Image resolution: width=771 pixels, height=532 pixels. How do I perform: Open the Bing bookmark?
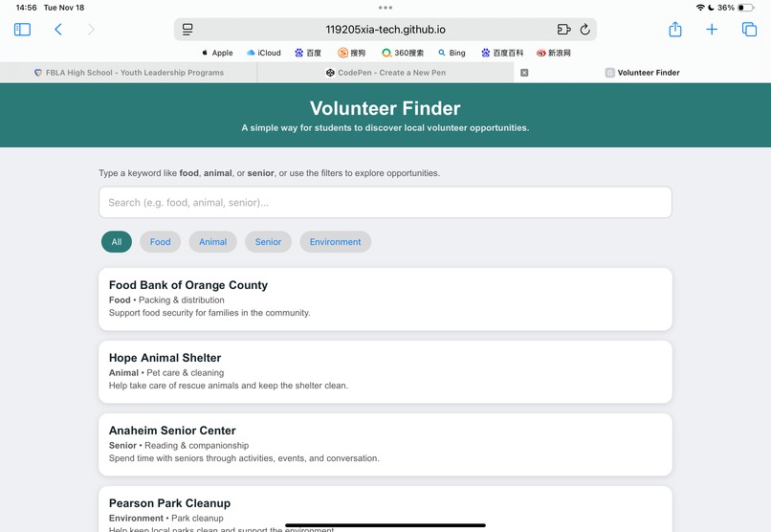click(452, 53)
